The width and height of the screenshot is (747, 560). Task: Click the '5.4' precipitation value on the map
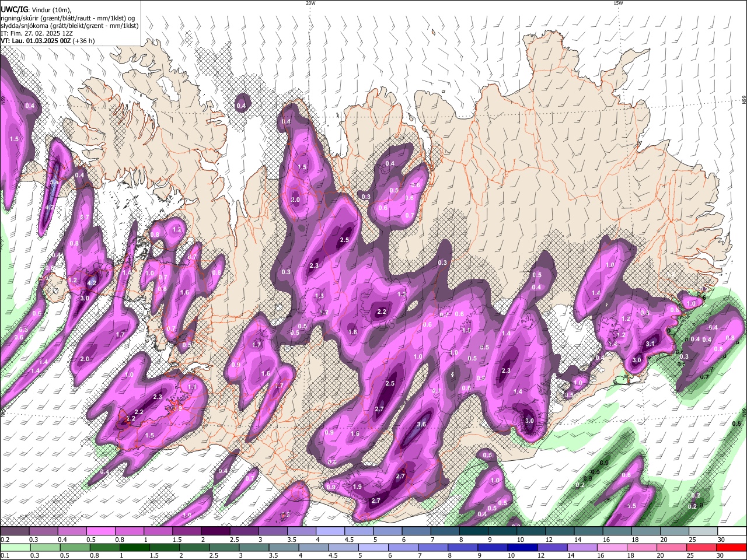click(x=54, y=183)
